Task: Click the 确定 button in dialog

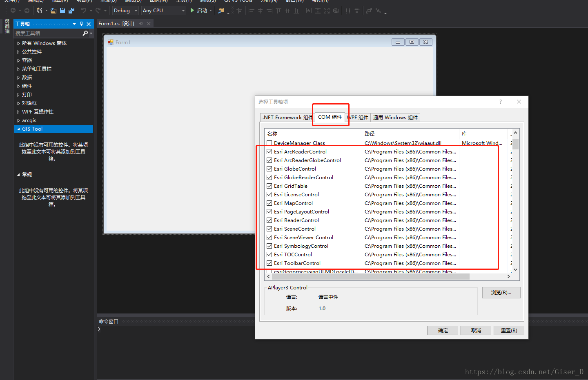Action: point(443,331)
